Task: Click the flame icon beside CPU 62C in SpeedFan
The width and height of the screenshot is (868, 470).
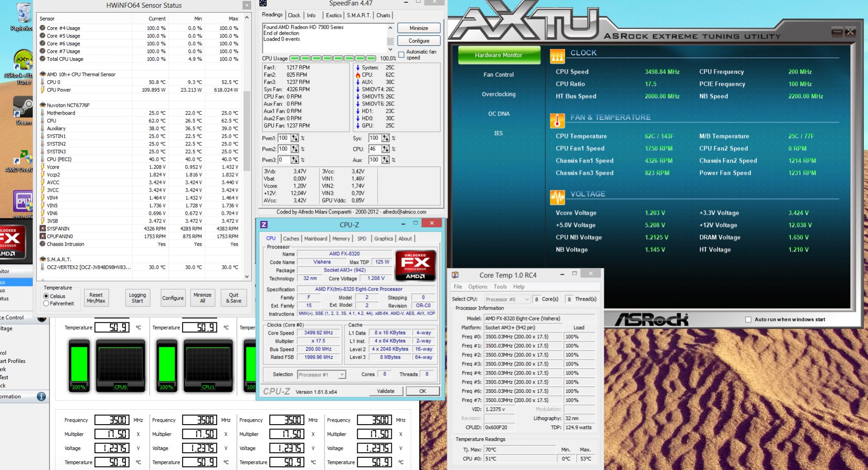Action: pos(358,75)
